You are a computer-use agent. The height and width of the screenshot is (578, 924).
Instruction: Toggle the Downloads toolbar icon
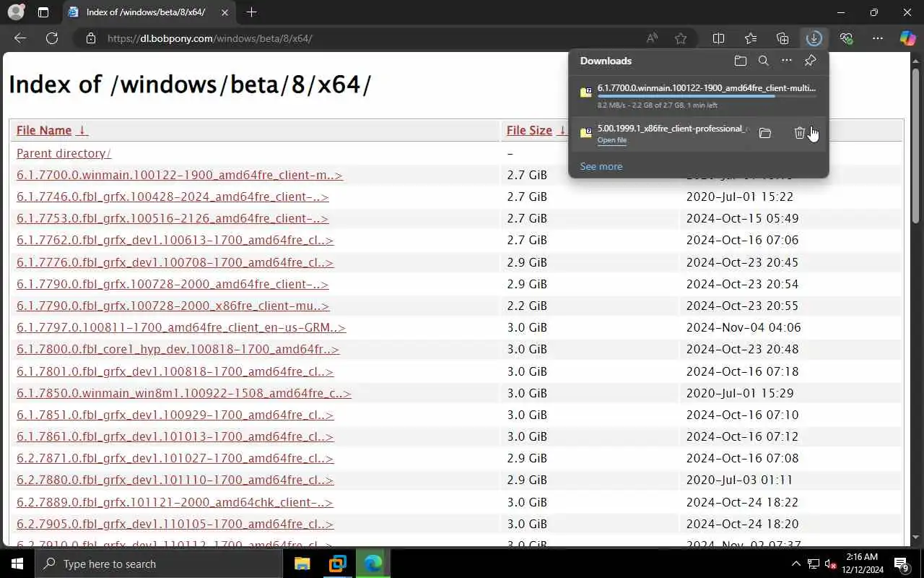click(814, 38)
